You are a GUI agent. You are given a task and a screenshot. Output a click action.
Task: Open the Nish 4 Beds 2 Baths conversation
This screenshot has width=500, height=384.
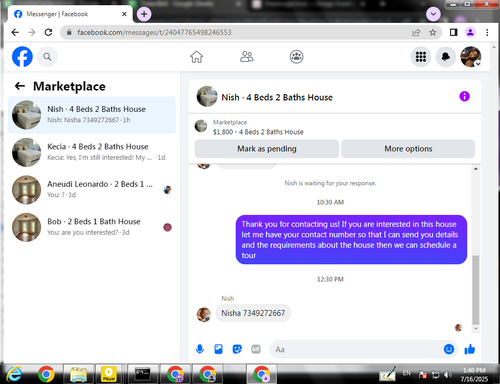[x=92, y=115]
